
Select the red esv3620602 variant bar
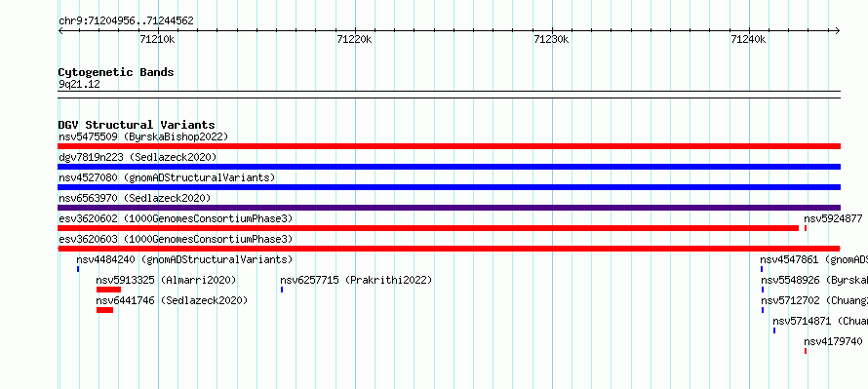tap(428, 228)
